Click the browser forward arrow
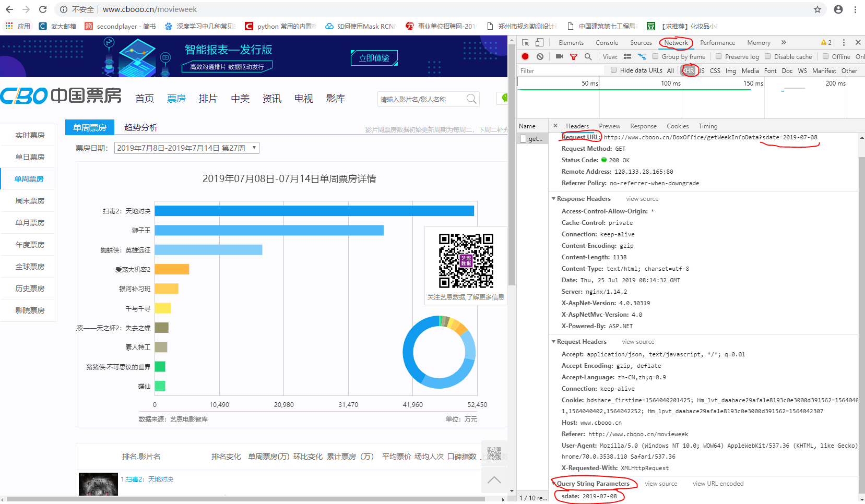 click(x=26, y=9)
